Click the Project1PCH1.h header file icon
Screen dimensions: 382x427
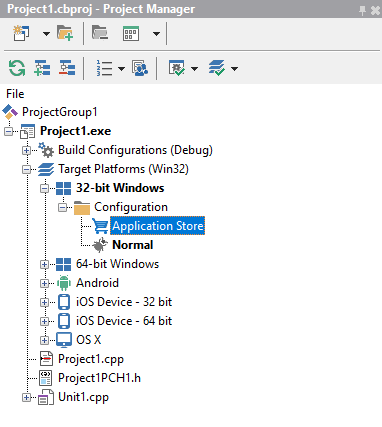pos(46,378)
